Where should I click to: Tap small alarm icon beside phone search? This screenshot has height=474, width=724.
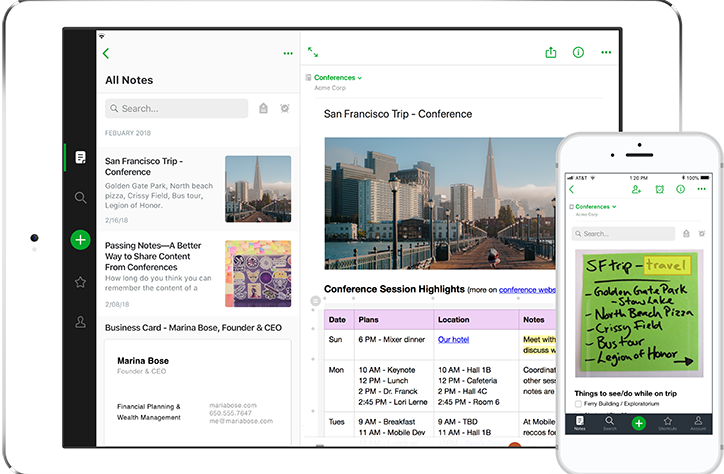click(x=702, y=234)
